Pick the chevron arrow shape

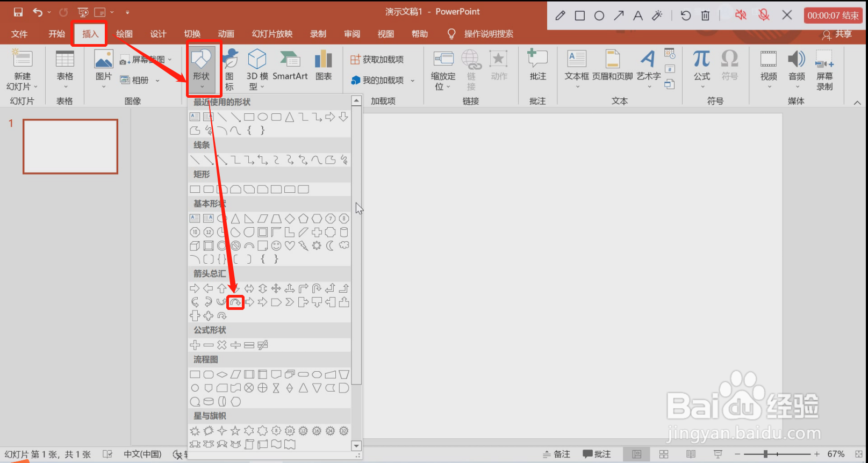(290, 302)
